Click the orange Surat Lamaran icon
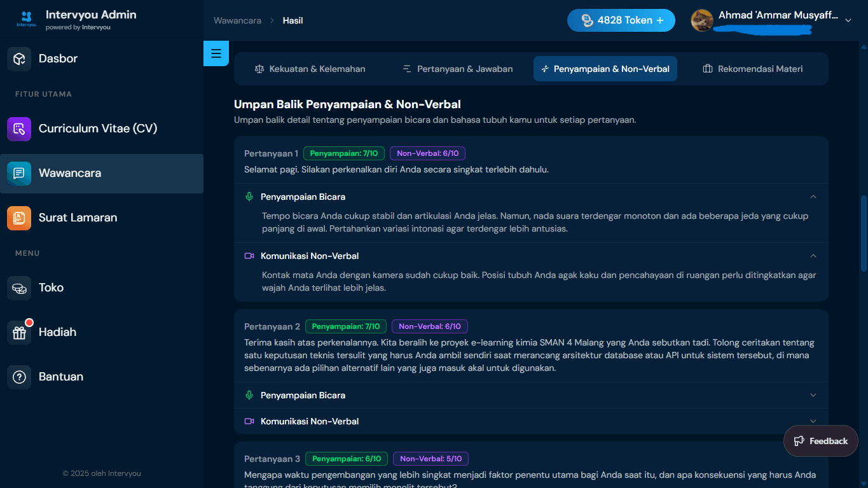Image resolution: width=868 pixels, height=488 pixels. tap(19, 218)
